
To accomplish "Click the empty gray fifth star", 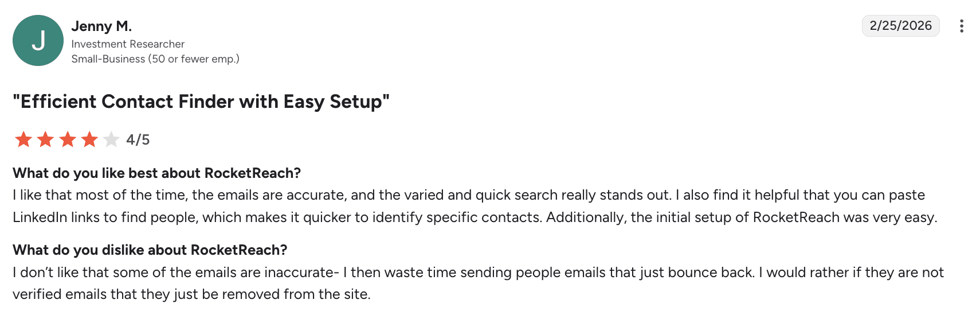I will click(111, 139).
